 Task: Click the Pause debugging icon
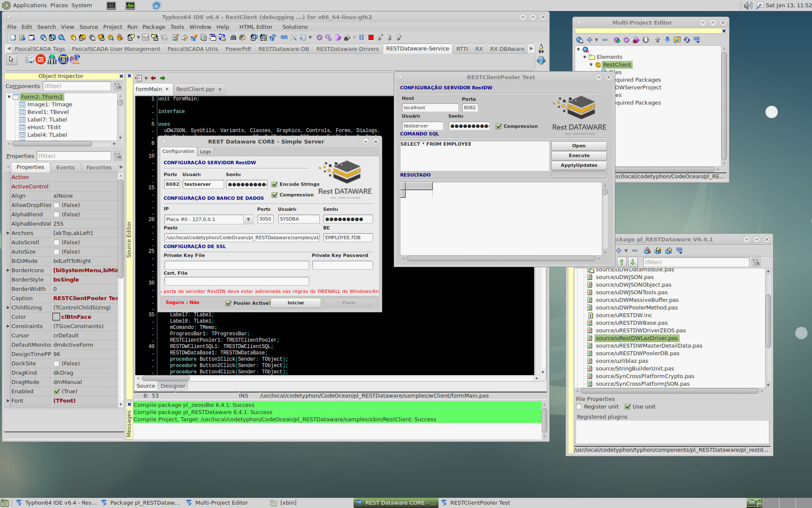362,37
